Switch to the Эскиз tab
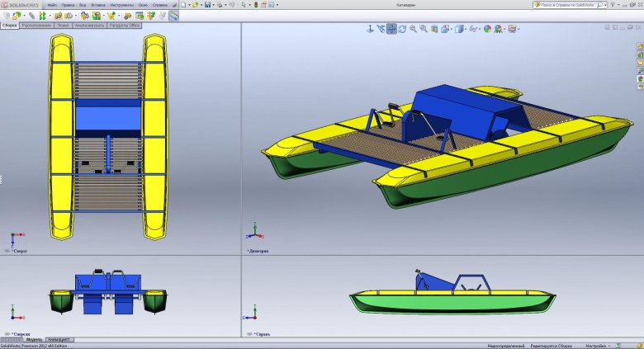Screen dimensions: 644x349 (63, 26)
